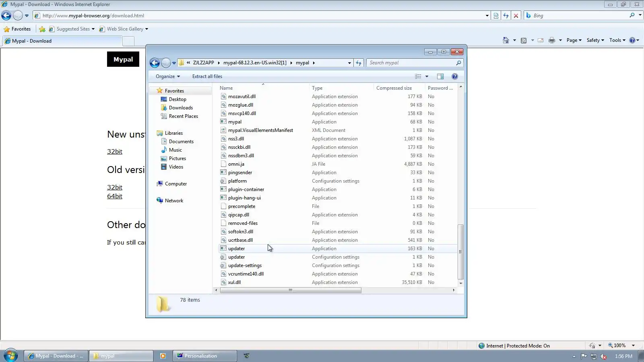The width and height of the screenshot is (644, 362).
Task: Click the New unstable 32bit link
Action: (115, 152)
